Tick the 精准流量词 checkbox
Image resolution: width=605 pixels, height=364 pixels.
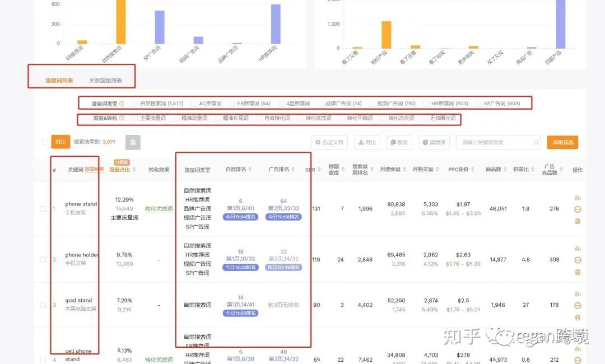(x=176, y=118)
